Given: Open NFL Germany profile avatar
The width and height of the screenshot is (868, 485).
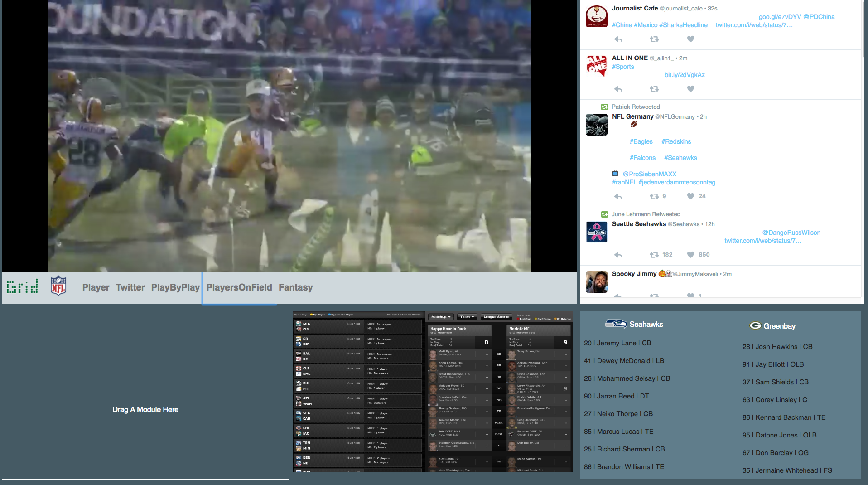Looking at the screenshot, I should [x=597, y=125].
